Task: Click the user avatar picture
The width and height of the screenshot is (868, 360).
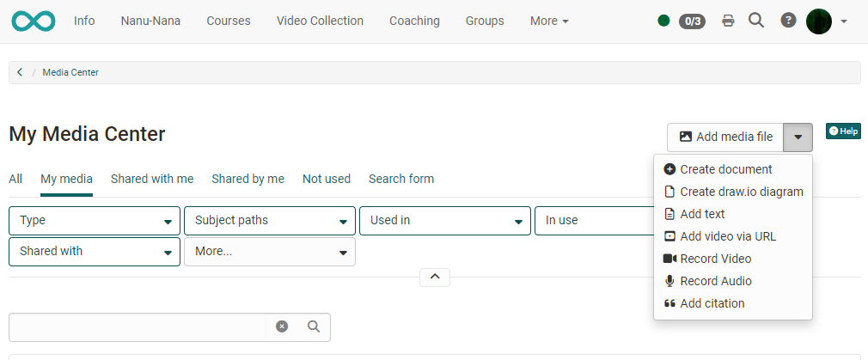Action: (x=819, y=21)
